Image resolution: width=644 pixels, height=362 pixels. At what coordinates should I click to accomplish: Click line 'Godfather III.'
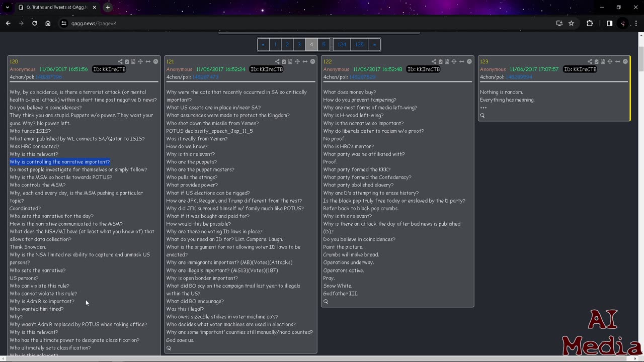click(x=341, y=294)
